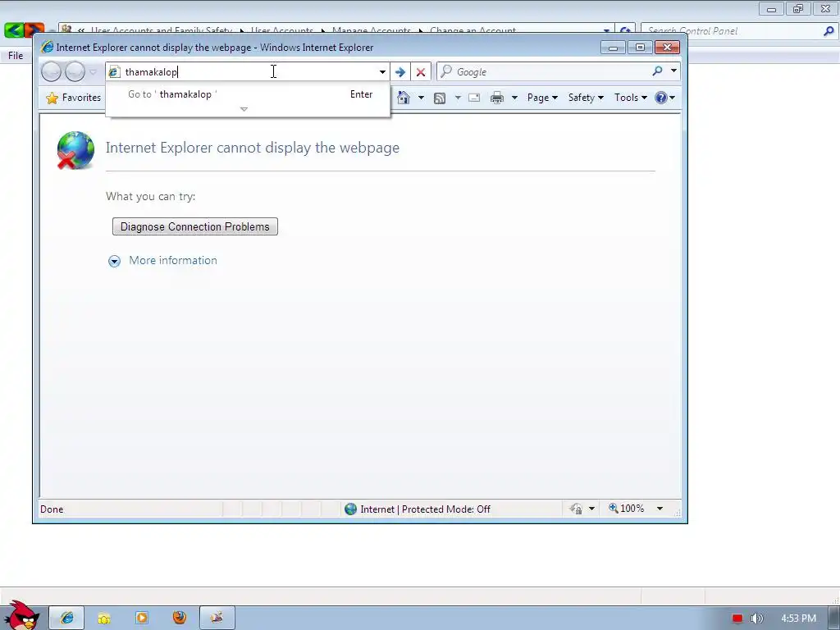Open the File menu in Control Panel
This screenshot has width=840, height=630.
pos(16,56)
